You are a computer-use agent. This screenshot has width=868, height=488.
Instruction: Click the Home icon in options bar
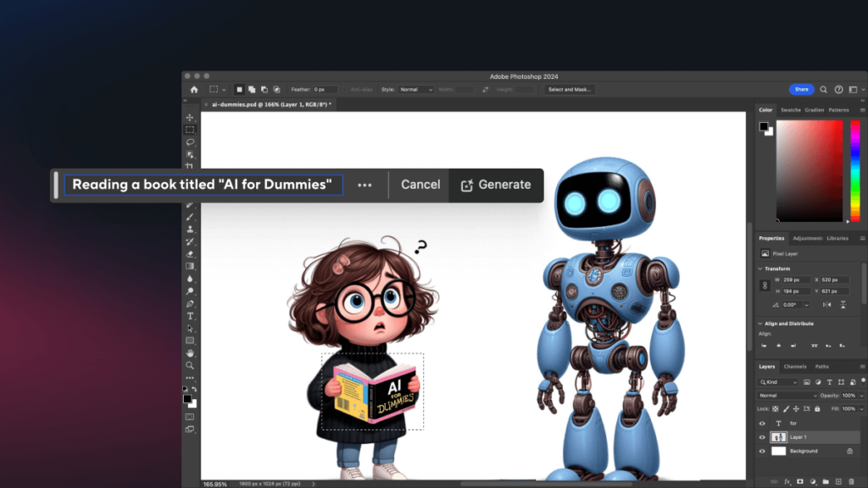[x=194, y=90]
